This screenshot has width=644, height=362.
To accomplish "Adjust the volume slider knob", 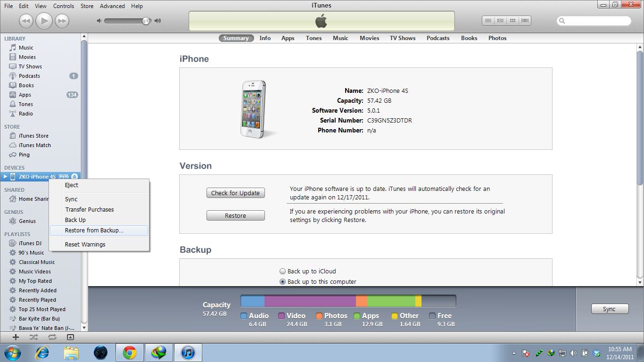I will [x=146, y=21].
